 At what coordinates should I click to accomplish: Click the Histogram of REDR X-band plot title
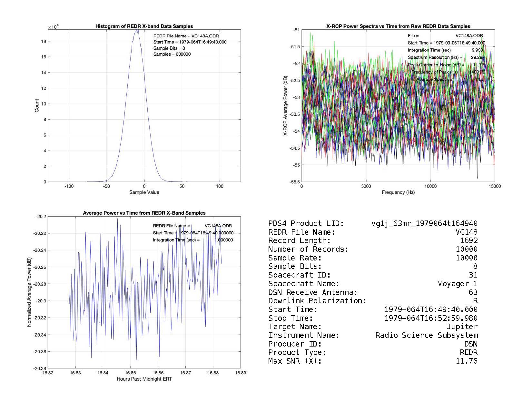[144, 26]
